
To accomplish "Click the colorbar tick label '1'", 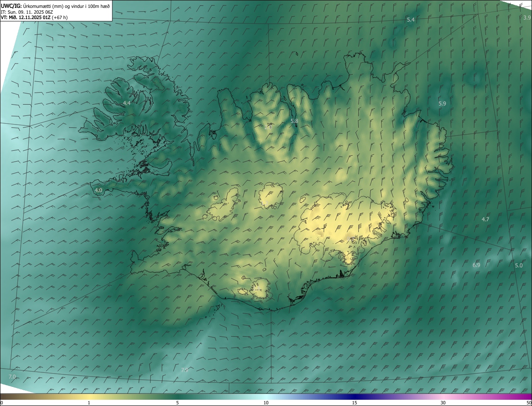I will coord(89,403).
